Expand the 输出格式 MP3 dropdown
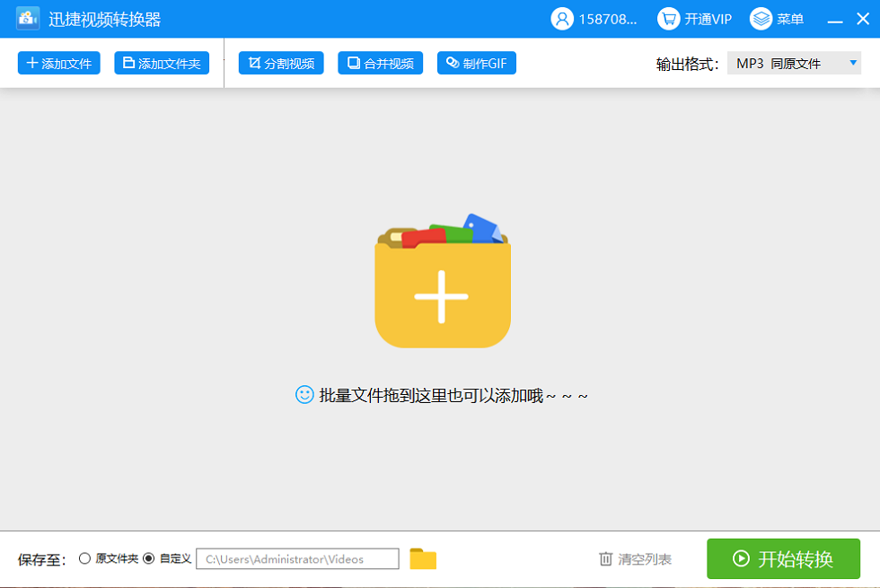 tap(794, 63)
